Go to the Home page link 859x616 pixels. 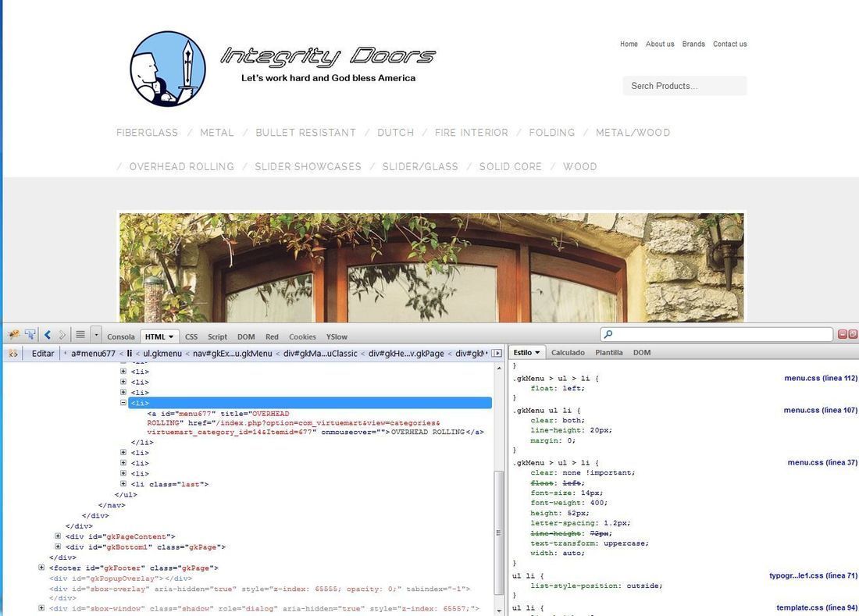(x=629, y=44)
